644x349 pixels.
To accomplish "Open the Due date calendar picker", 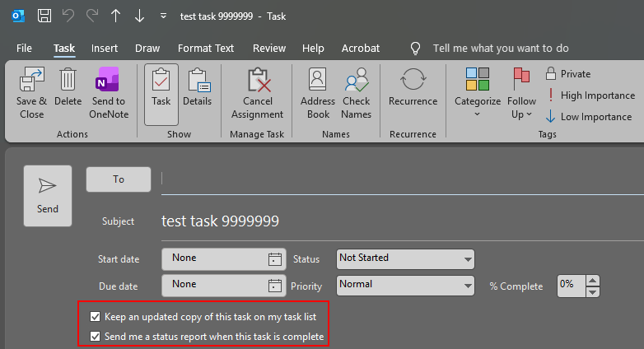I will tap(275, 286).
